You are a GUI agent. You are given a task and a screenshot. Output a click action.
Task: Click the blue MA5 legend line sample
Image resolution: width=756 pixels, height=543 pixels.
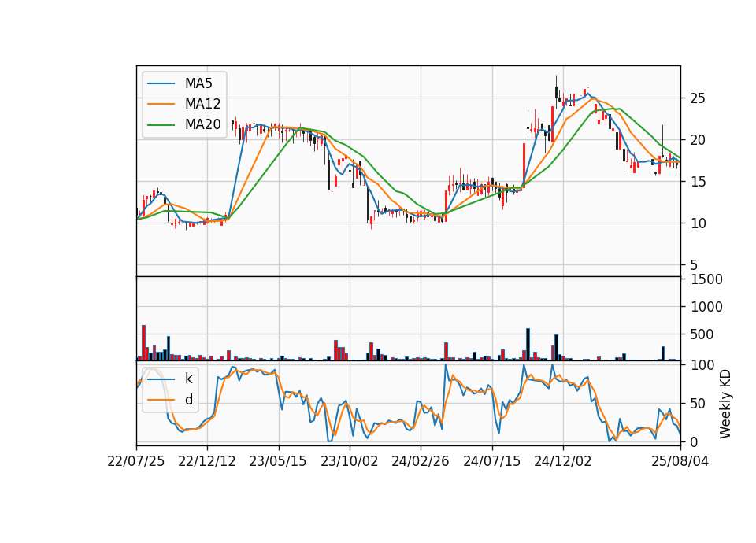pos(161,83)
